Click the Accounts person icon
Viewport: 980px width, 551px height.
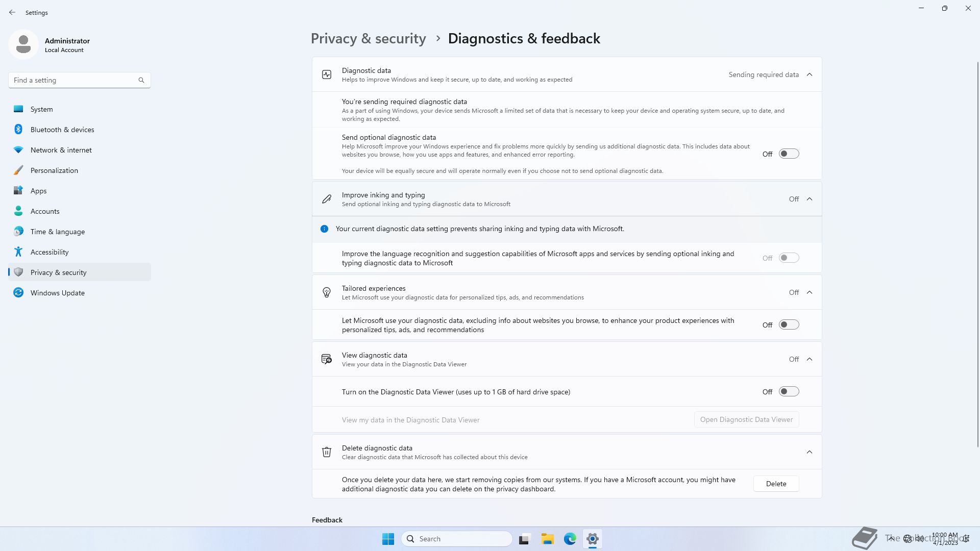[x=18, y=211]
